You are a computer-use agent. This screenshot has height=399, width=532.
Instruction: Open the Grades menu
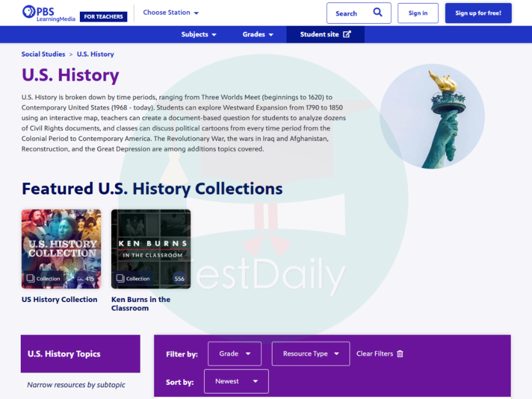click(258, 34)
